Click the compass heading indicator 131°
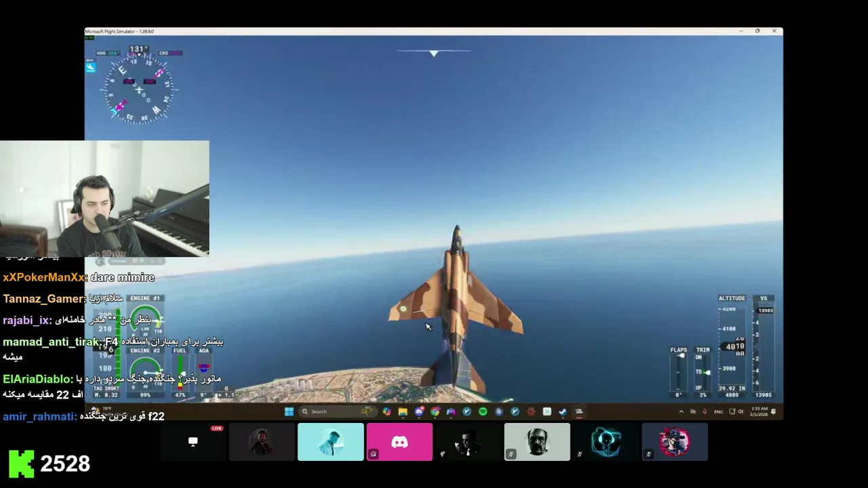Viewport: 868px width, 488px height. pos(138,49)
